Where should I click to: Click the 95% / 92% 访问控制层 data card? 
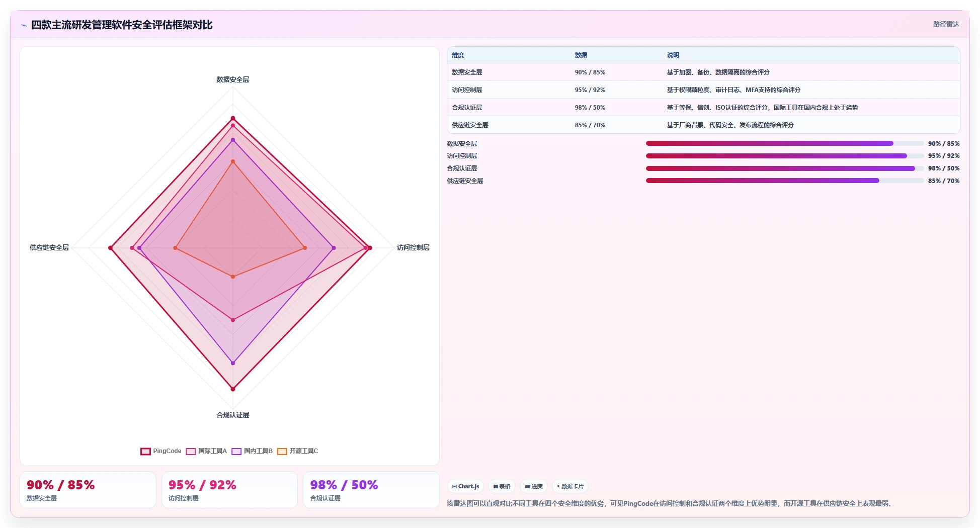pyautogui.click(x=229, y=490)
